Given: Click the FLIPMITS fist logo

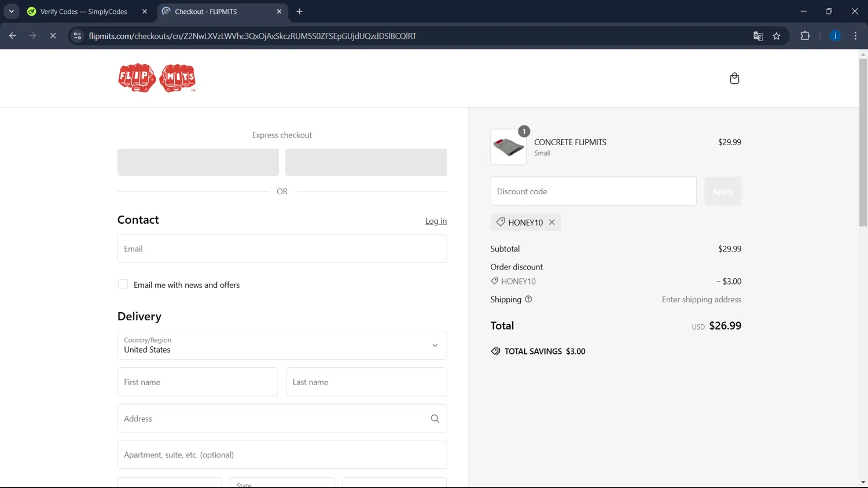Looking at the screenshot, I should (157, 78).
